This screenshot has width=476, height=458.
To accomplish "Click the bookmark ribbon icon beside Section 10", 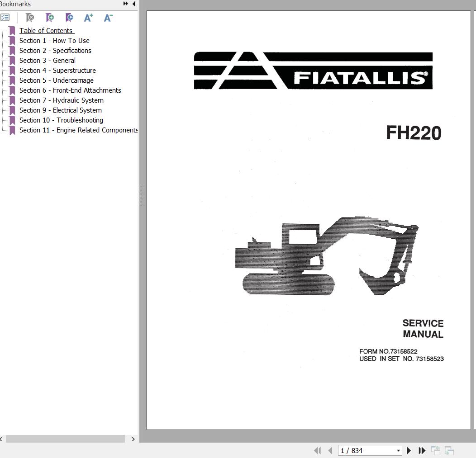I will [12, 120].
